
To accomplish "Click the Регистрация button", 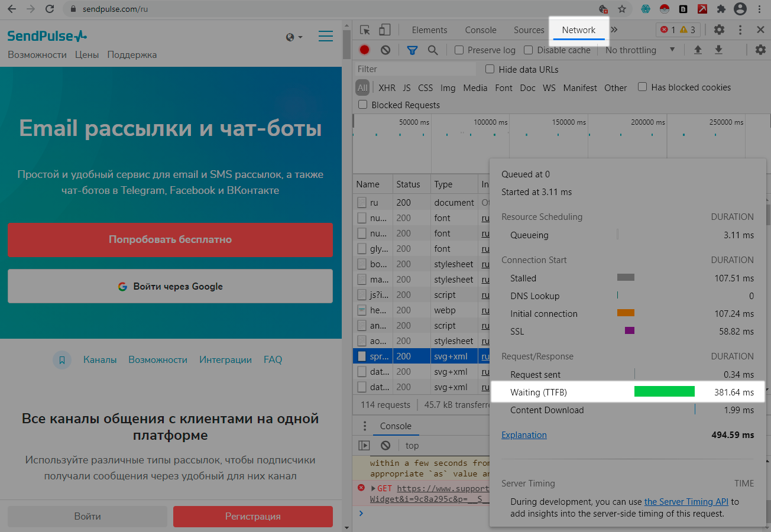I will (x=253, y=516).
